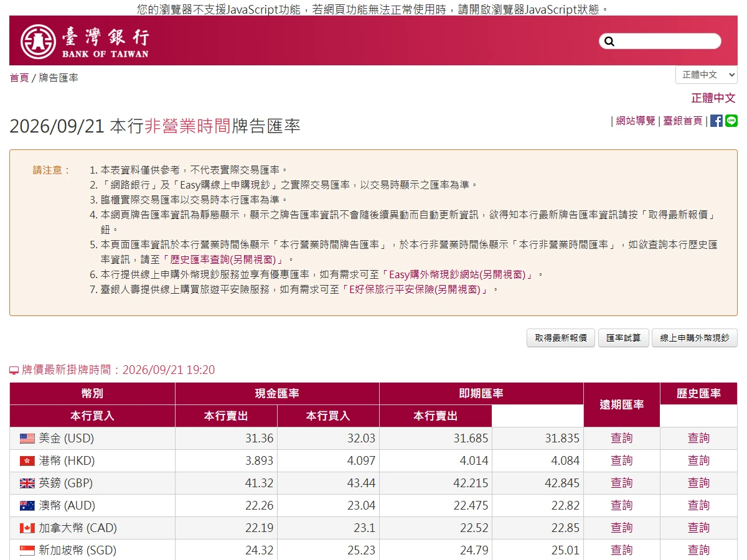Click the GBP flag icon

pos(27,483)
